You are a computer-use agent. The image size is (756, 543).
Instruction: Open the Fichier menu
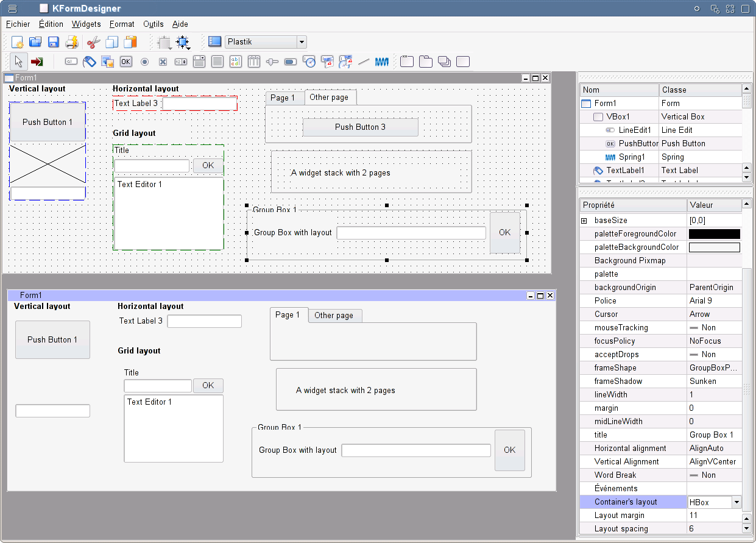point(18,24)
